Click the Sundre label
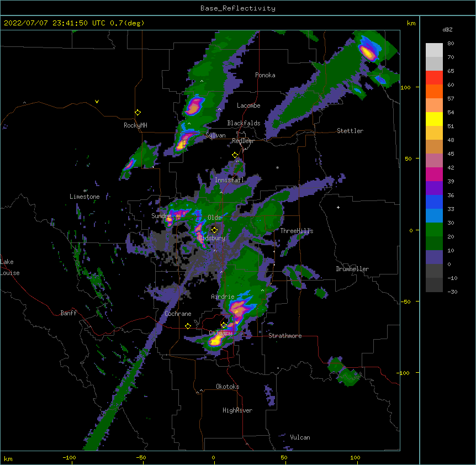This screenshot has width=476, height=465. pyautogui.click(x=161, y=216)
